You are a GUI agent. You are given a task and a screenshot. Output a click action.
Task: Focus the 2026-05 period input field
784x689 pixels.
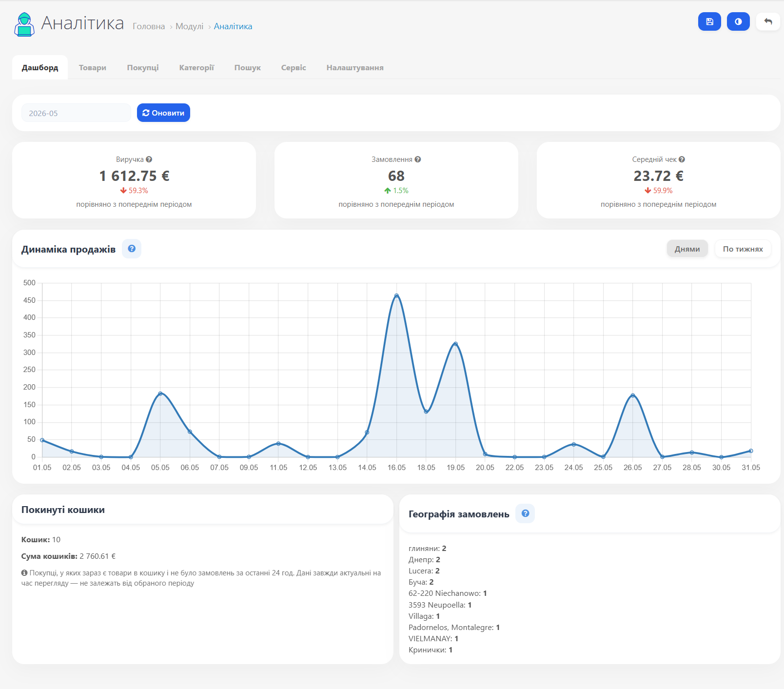point(76,113)
